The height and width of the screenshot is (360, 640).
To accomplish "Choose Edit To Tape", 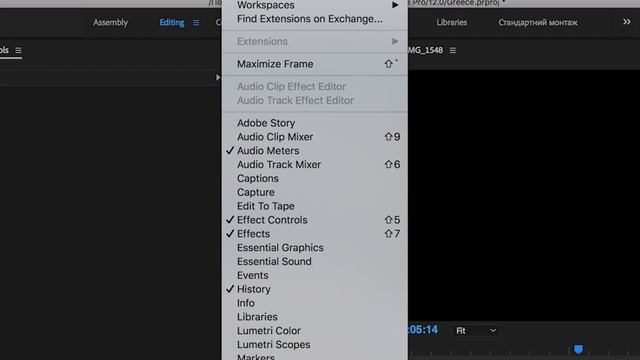I will coord(315,206).
